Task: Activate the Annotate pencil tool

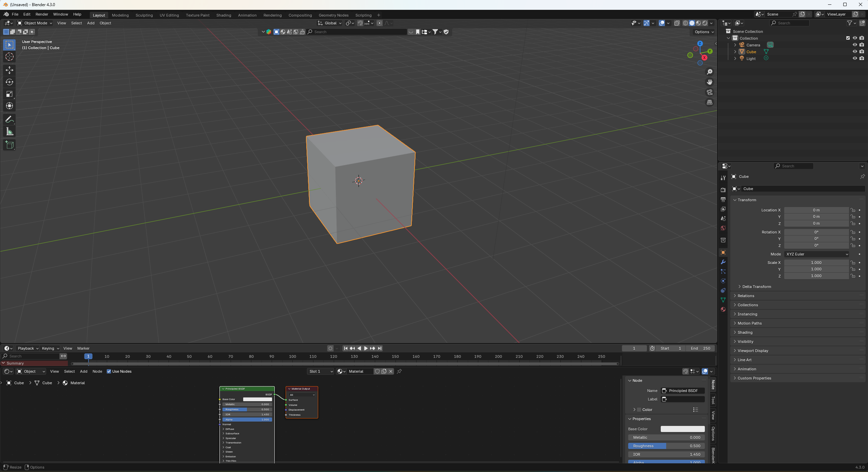Action: (9, 120)
